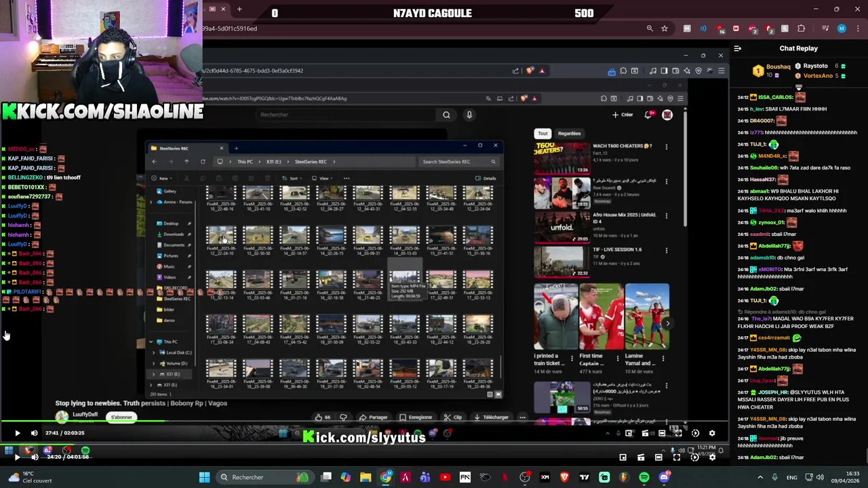Play the Kick VOD at 24:20

17,457
